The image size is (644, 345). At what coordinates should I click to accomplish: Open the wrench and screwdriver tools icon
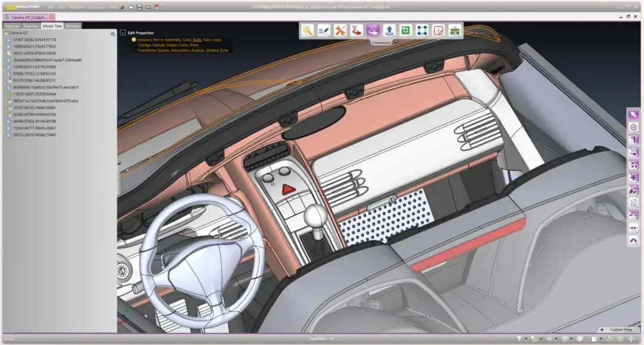click(340, 30)
